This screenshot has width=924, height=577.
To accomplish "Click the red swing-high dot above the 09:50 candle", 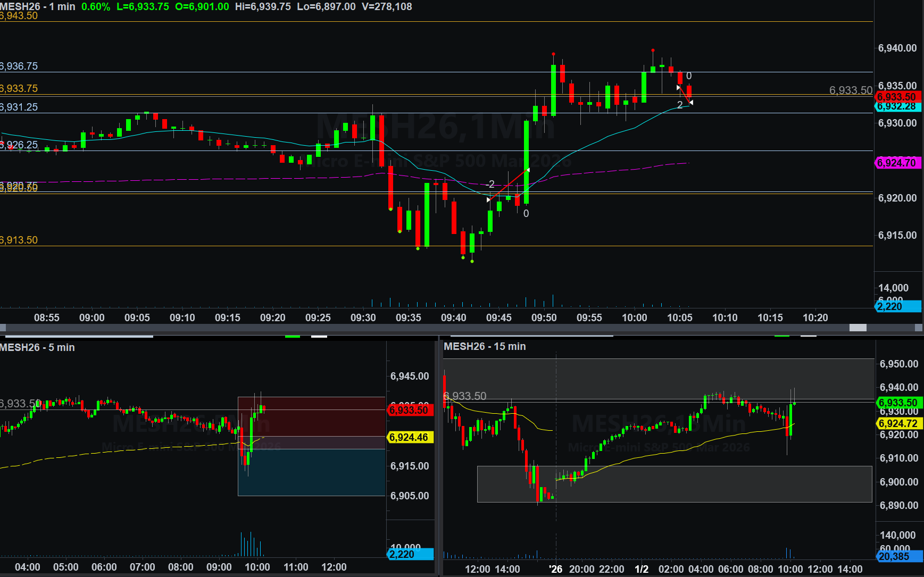I will coord(554,54).
